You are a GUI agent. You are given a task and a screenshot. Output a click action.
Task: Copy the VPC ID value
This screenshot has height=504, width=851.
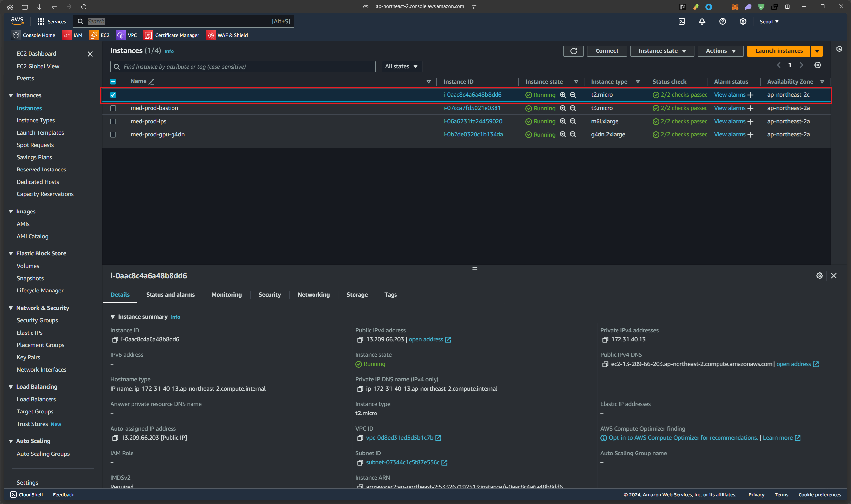click(x=360, y=438)
